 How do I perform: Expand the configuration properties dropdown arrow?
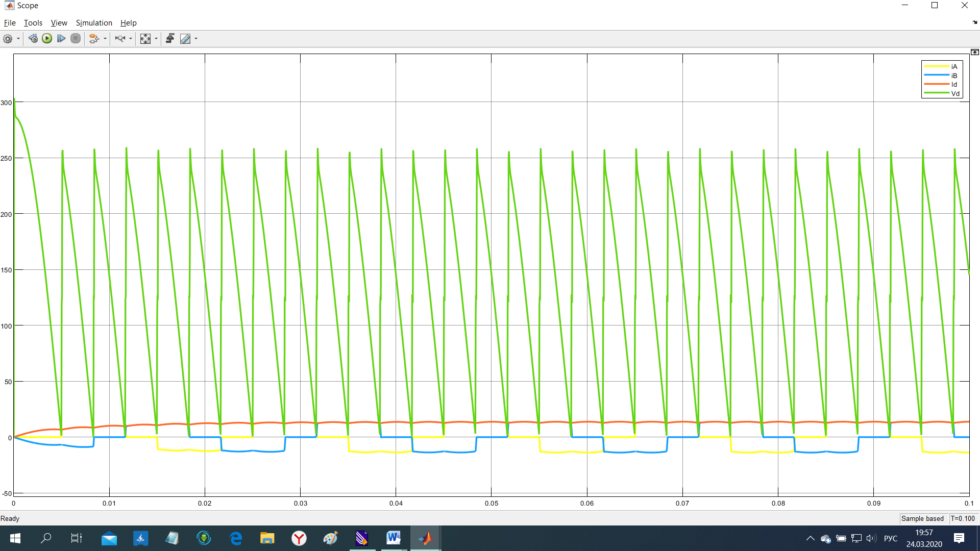[x=18, y=39]
